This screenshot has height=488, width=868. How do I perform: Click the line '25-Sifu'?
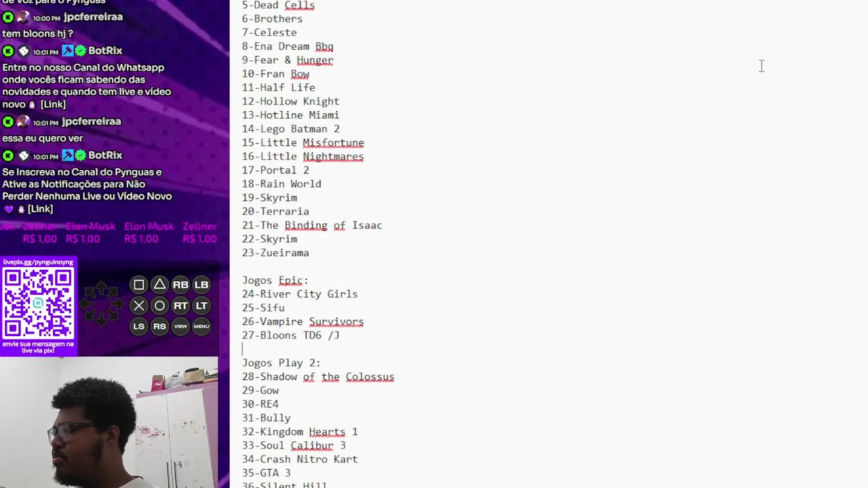pyautogui.click(x=263, y=308)
